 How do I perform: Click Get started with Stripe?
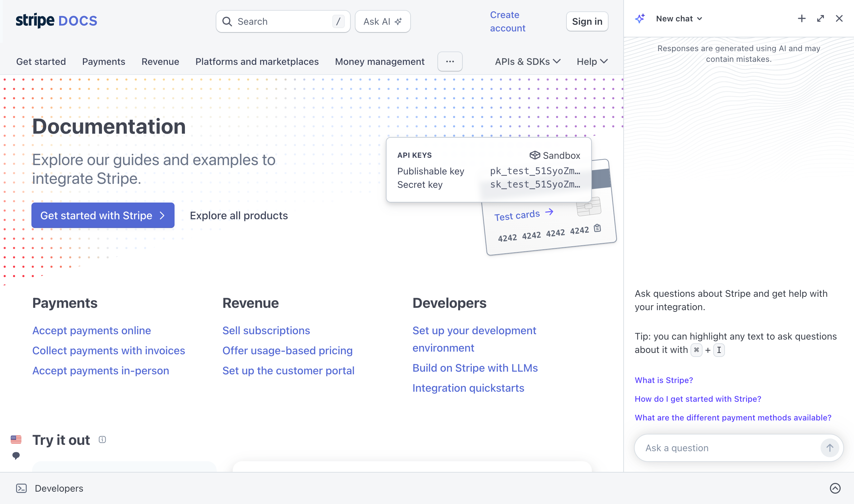coord(102,215)
